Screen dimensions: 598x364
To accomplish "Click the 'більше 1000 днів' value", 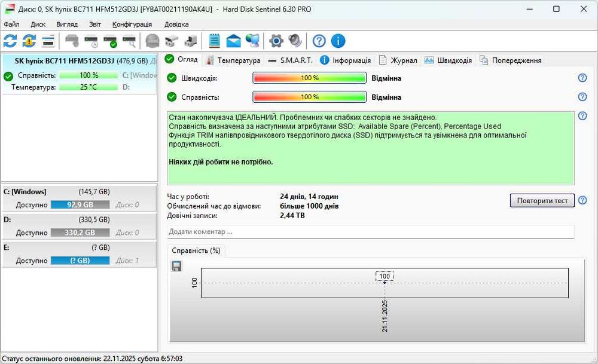I will click(309, 206).
